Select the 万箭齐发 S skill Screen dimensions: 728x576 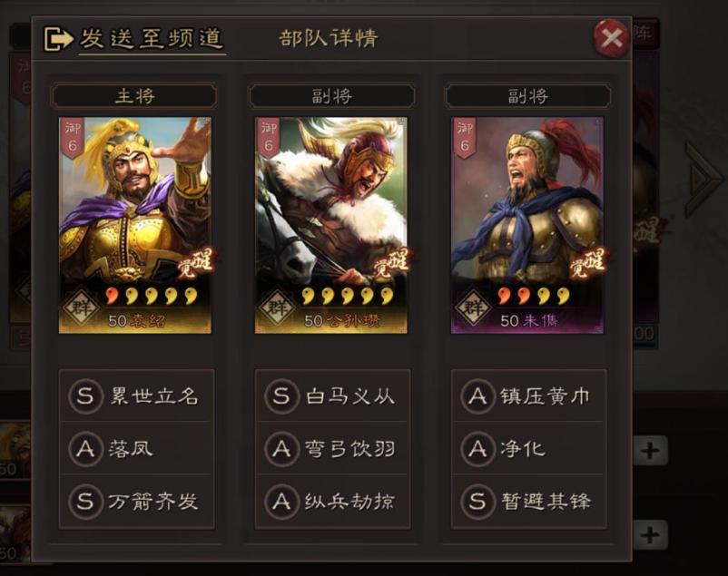[x=136, y=501]
